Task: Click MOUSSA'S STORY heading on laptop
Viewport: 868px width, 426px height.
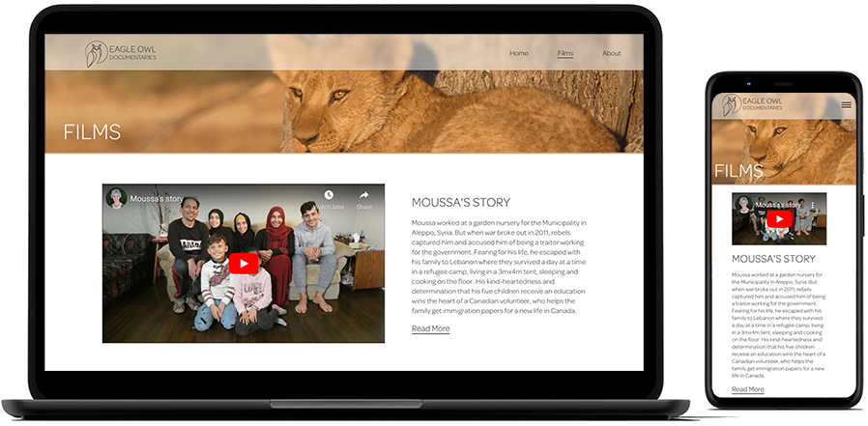Action: click(x=461, y=203)
